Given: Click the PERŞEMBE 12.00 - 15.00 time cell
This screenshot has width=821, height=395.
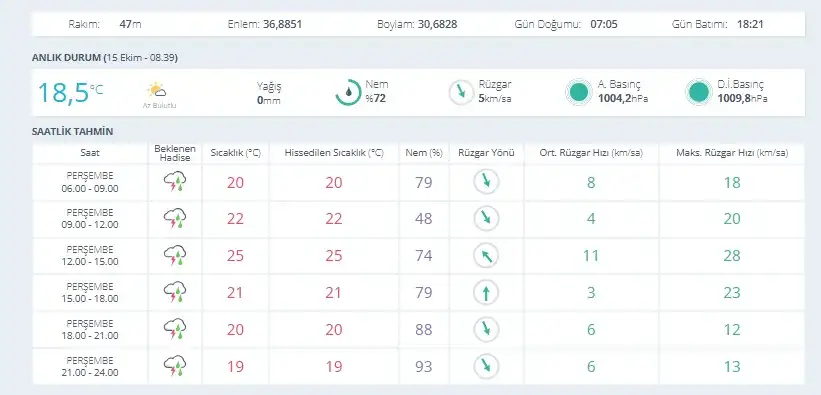Looking at the screenshot, I should coord(90,256).
